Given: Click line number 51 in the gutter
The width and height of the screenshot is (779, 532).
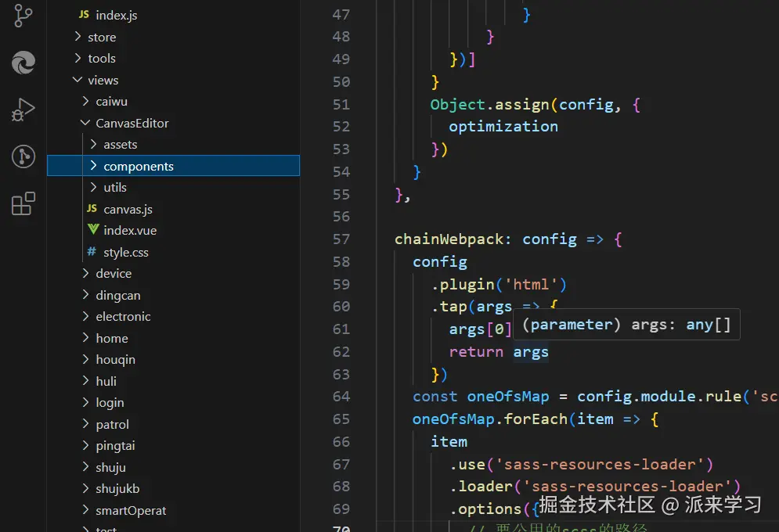Looking at the screenshot, I should coord(341,105).
